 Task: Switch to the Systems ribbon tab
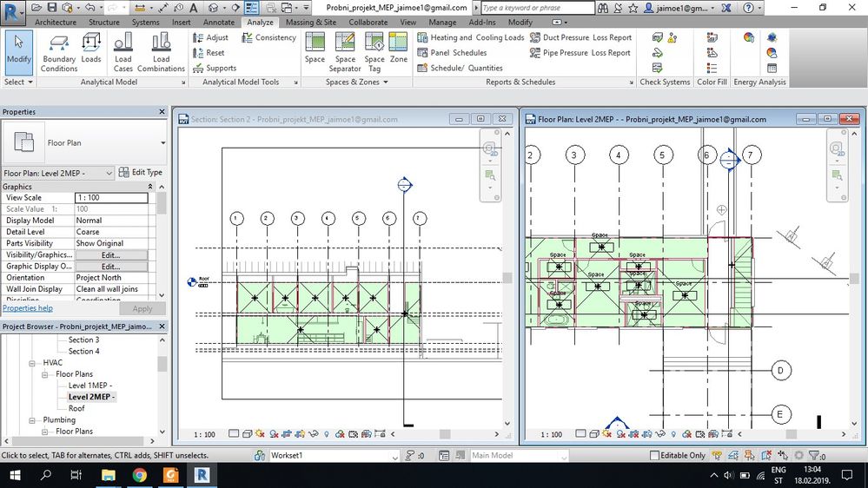[146, 22]
